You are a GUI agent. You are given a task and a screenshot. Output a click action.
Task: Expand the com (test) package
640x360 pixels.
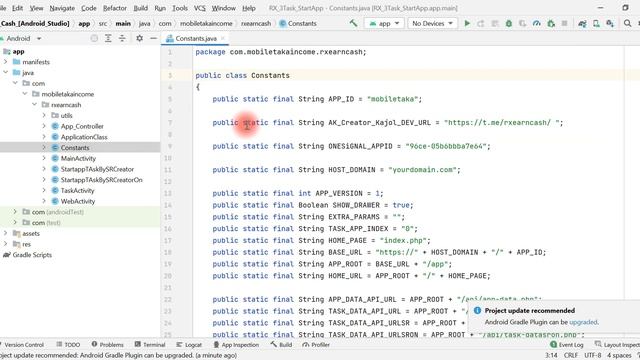pos(15,222)
